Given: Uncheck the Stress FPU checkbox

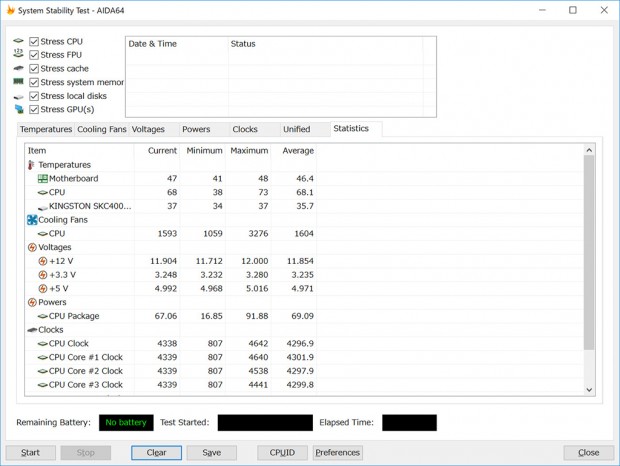Looking at the screenshot, I should point(34,55).
